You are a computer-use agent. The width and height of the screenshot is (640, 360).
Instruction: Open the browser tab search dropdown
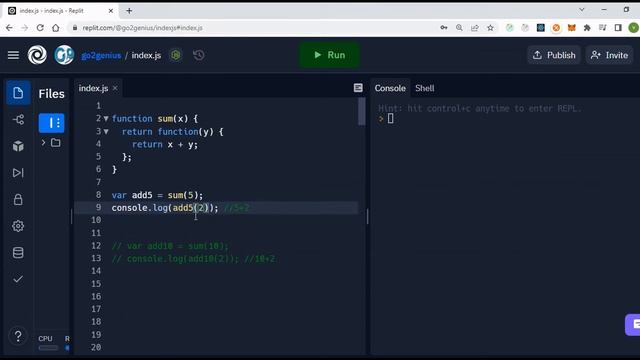(582, 10)
